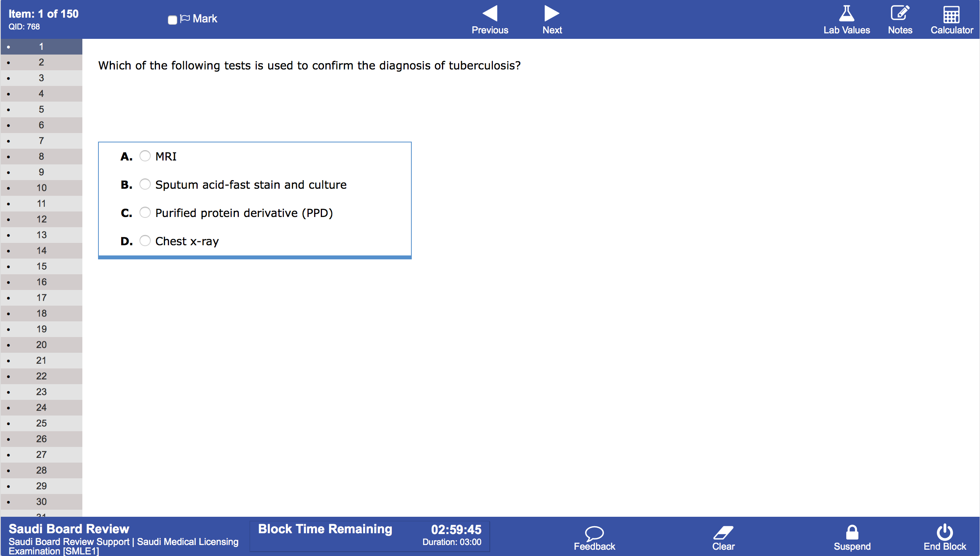The width and height of the screenshot is (980, 556).
Task: Jump to question 10 in the list
Action: [41, 188]
